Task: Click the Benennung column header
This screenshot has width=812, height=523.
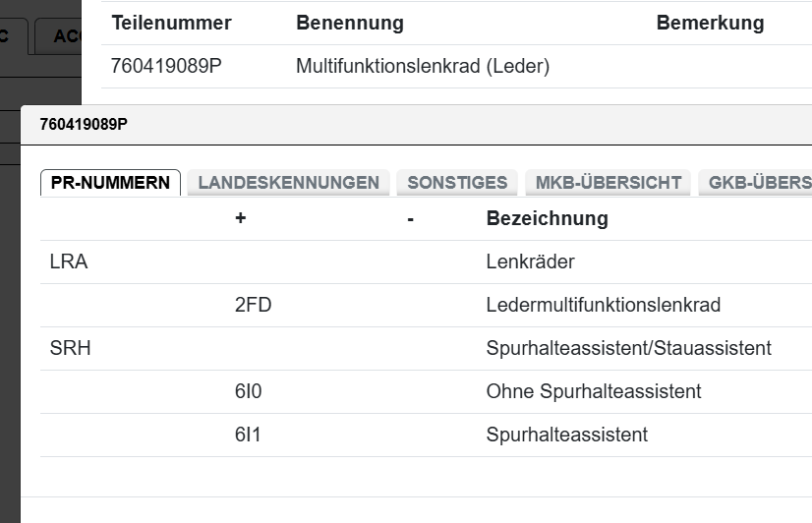Action: (x=350, y=23)
